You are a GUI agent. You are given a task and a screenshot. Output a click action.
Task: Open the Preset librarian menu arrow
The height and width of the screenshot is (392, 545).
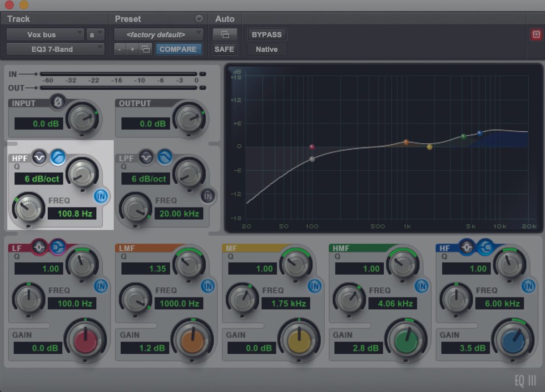198,19
